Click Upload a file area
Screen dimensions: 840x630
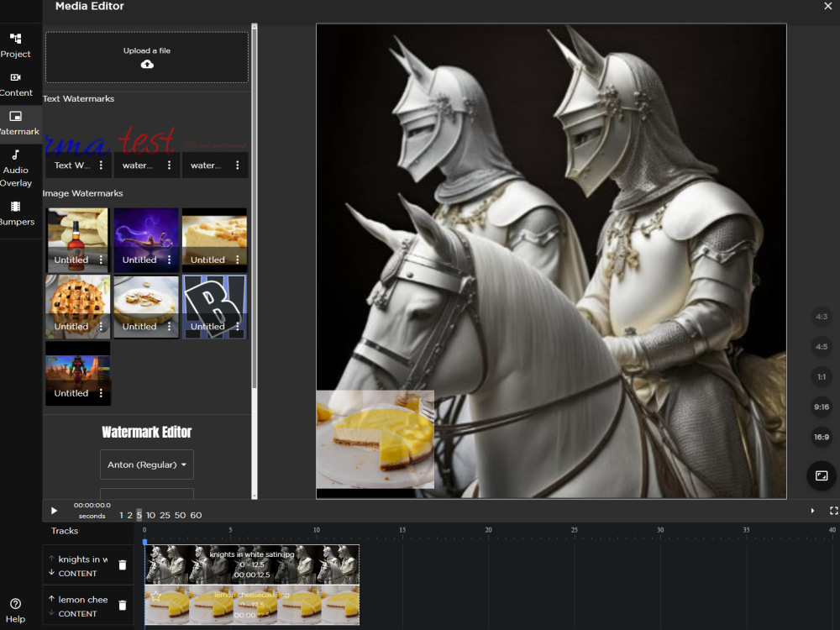click(x=147, y=57)
